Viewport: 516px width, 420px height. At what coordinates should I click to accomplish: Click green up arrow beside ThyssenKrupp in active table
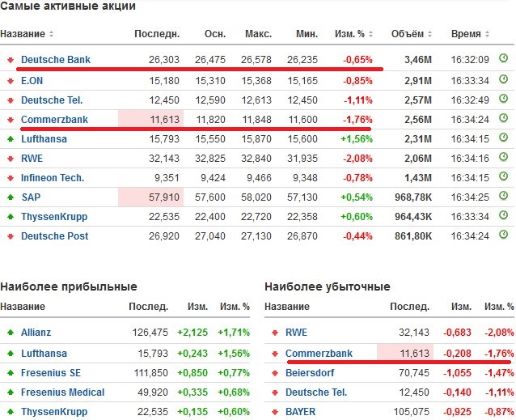[x=11, y=217]
